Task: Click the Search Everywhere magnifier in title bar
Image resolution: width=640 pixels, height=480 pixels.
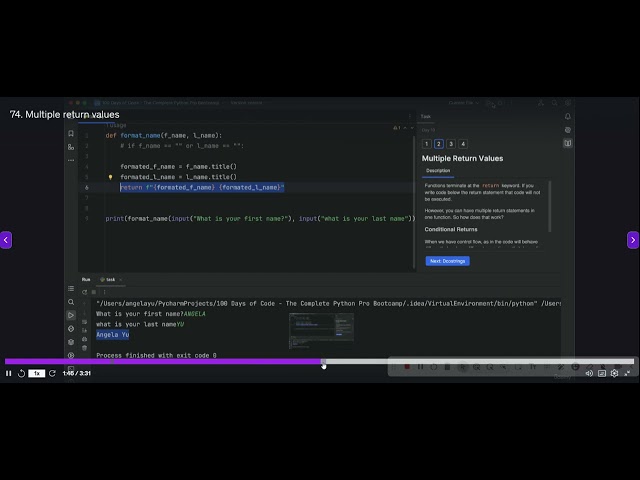Action: coord(554,103)
